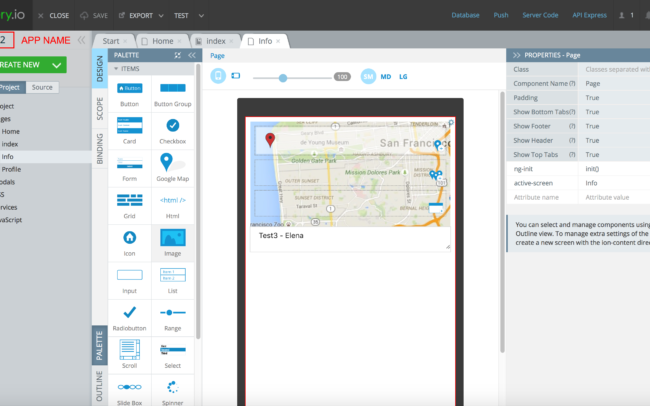This screenshot has height=406, width=650.
Task: Collapse the Properties panel with chevrons
Action: (517, 55)
